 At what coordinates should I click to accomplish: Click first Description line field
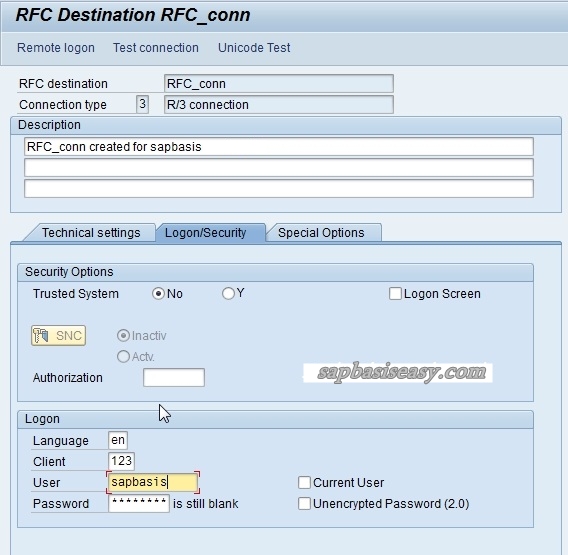279,147
